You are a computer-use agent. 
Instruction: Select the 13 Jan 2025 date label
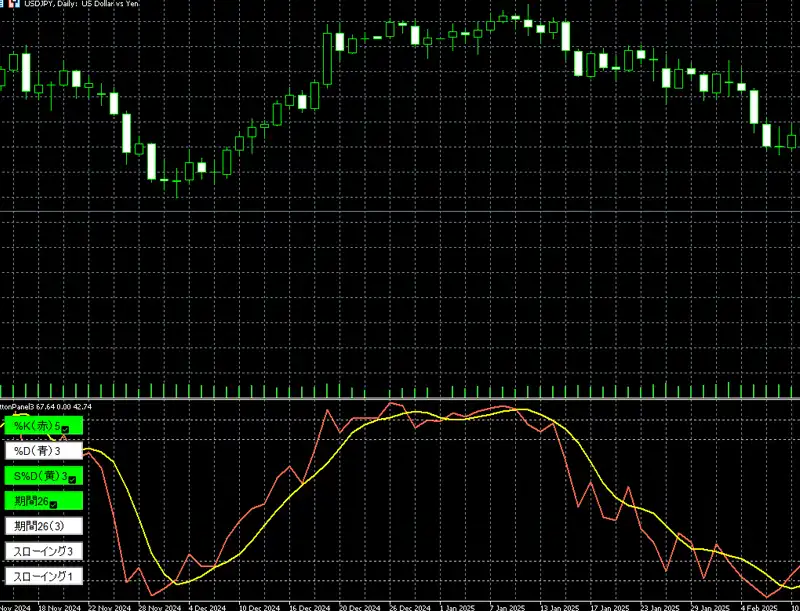point(558,606)
